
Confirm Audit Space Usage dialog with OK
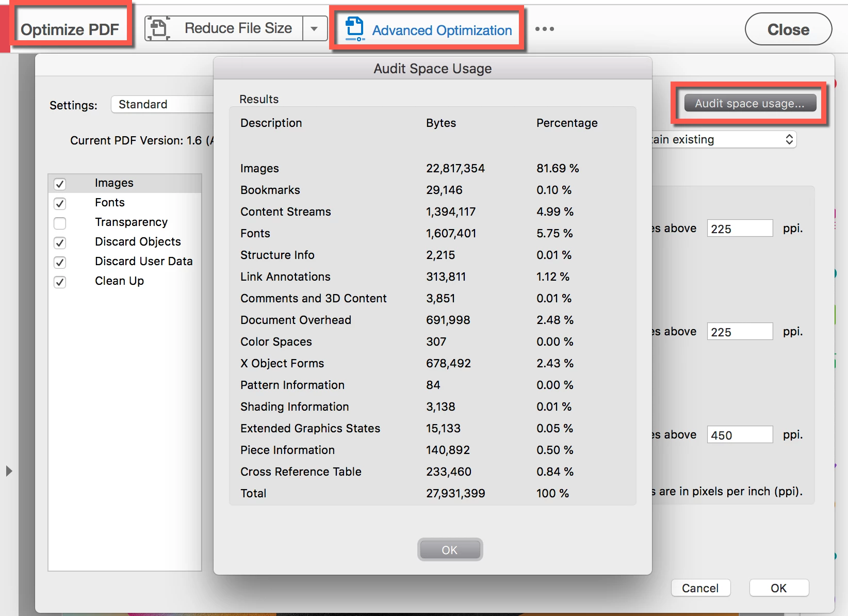coord(450,550)
